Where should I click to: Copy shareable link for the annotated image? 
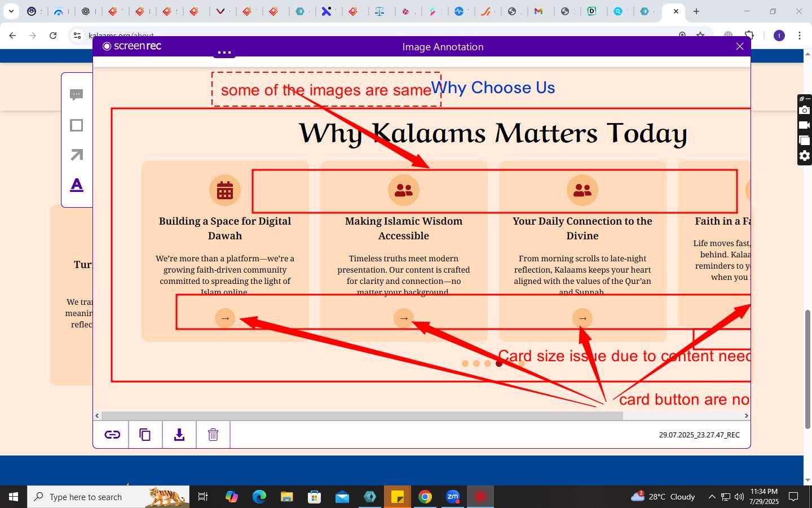coord(112,435)
